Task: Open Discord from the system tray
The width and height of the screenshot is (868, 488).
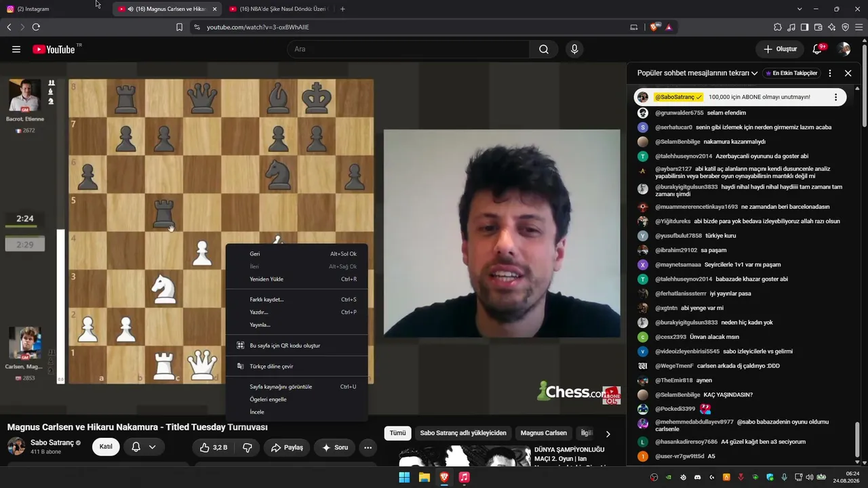Action: pos(697,477)
